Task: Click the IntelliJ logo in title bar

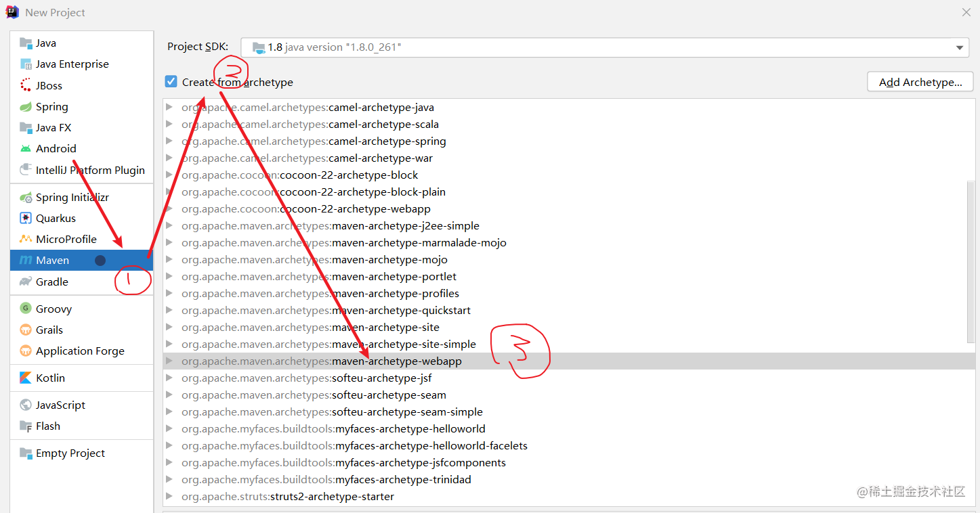Action: click(x=12, y=12)
